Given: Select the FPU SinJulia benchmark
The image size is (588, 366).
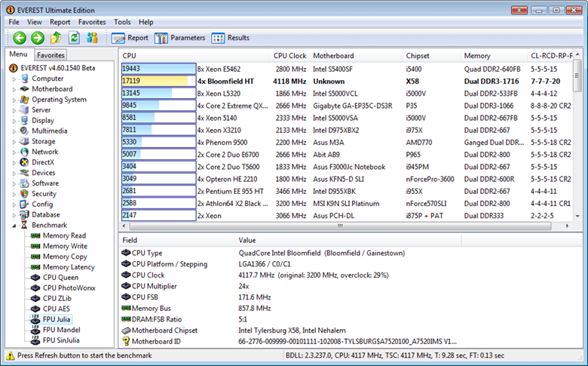Looking at the screenshot, I should tap(61, 340).
